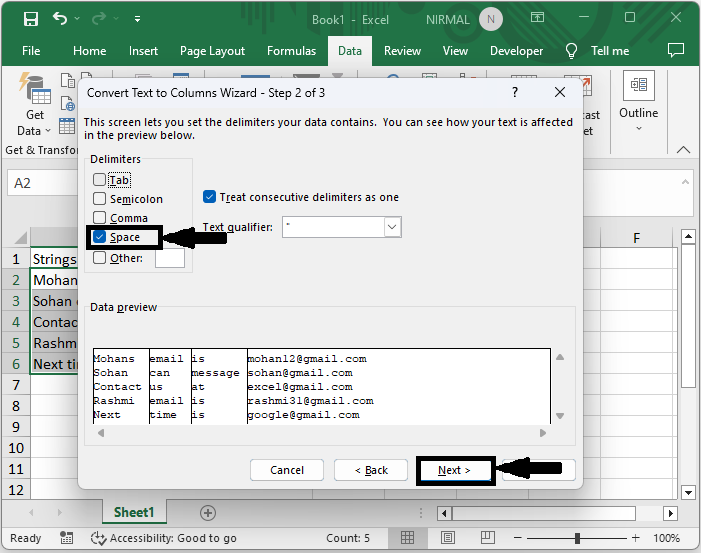Redo the last undone action
The image size is (701, 553).
pyautogui.click(x=99, y=19)
